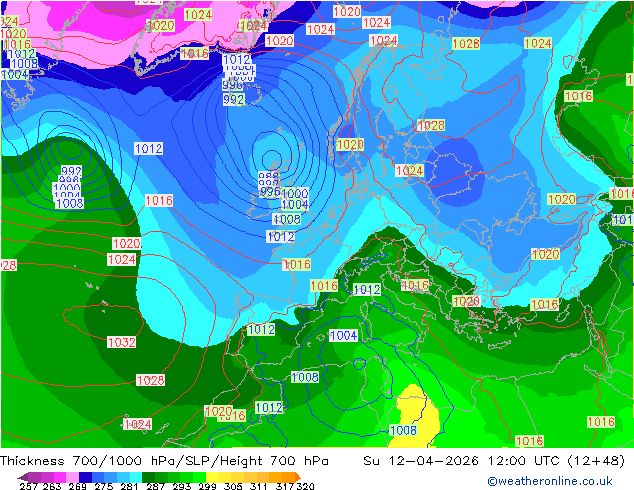Pick the orange legend swatch above 317
This screenshot has width=634, height=490.
pos(288,477)
